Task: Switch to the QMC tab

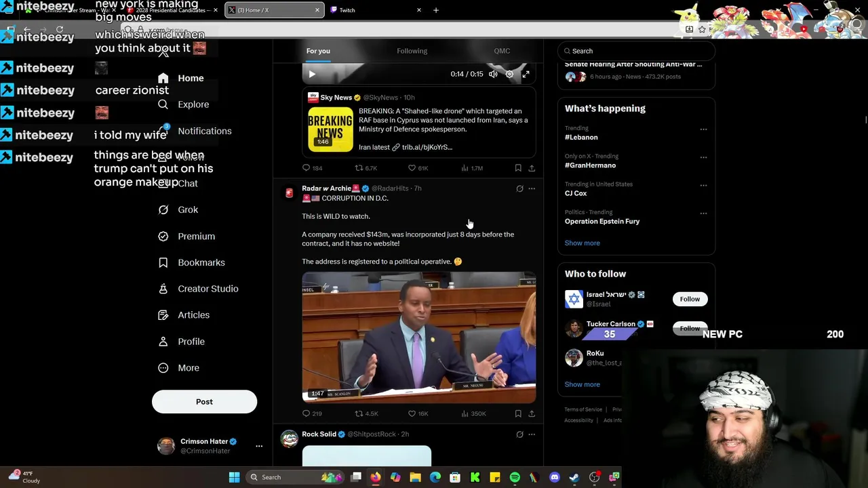Action: (502, 51)
